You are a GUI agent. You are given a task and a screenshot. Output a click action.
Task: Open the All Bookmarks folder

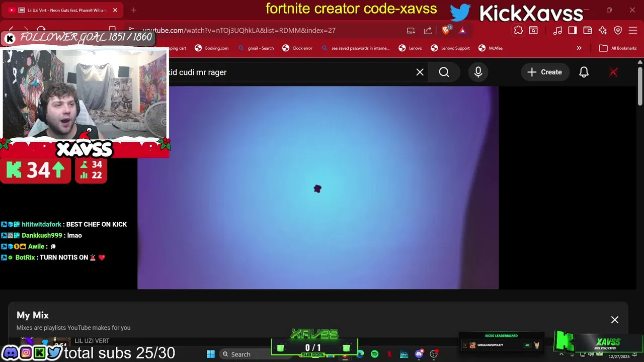click(x=618, y=48)
